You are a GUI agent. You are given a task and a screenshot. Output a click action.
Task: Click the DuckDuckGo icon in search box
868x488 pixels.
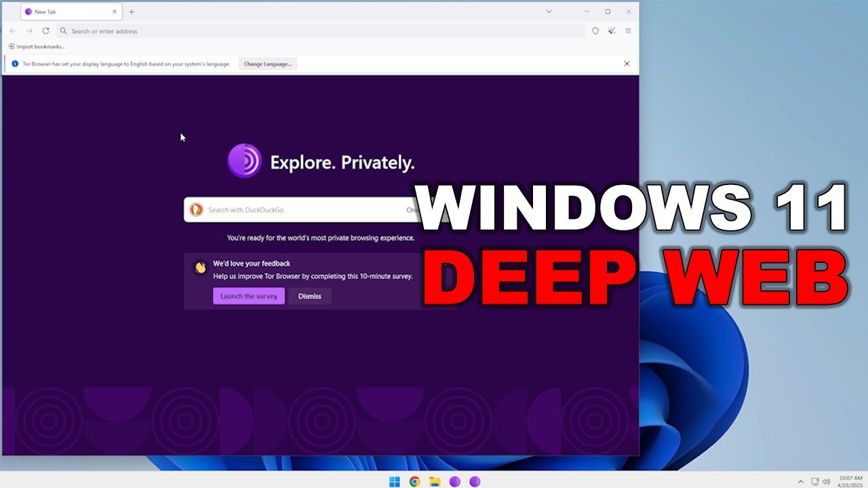pos(196,209)
